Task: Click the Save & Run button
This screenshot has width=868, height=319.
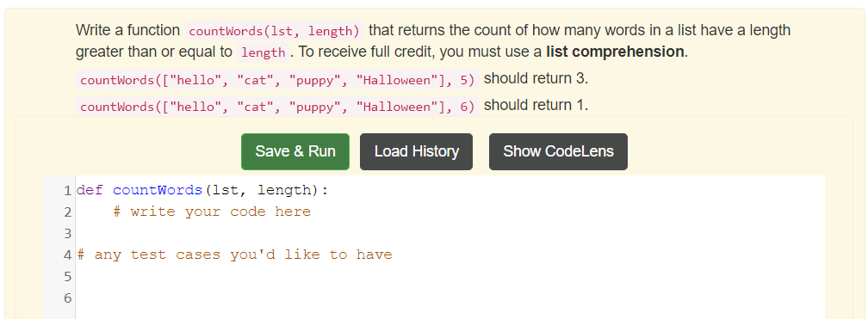Action: point(295,151)
